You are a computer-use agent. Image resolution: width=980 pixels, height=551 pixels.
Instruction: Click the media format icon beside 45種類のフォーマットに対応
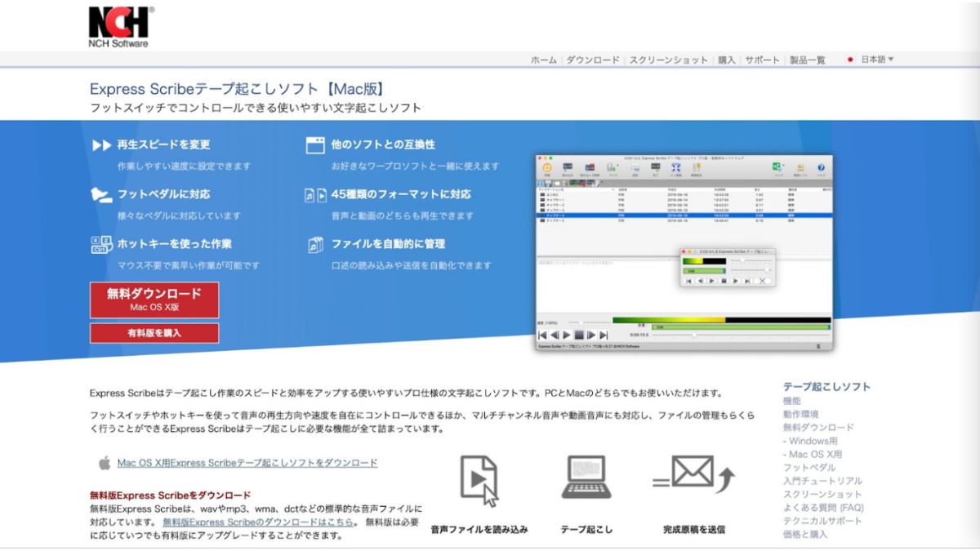pyautogui.click(x=315, y=195)
